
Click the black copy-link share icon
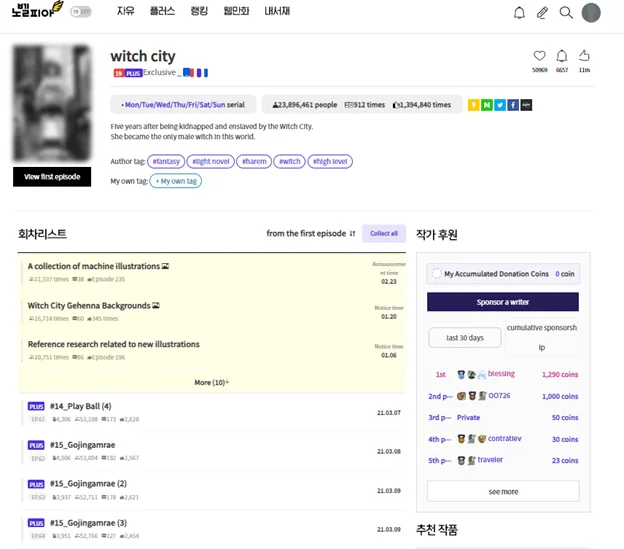[526, 105]
